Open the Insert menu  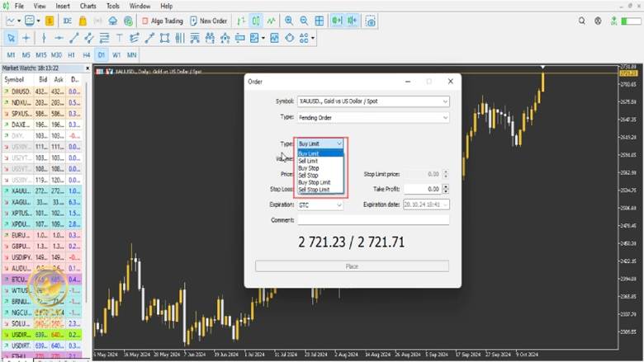63,6
